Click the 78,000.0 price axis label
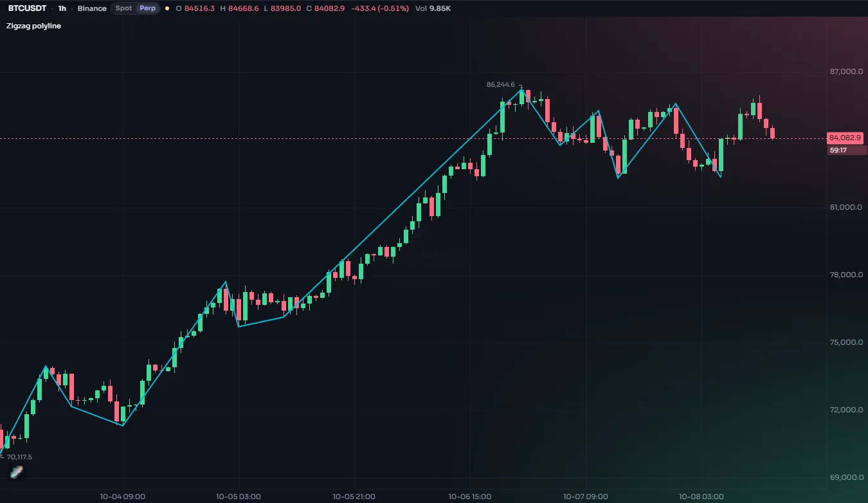The height and width of the screenshot is (503, 868). pyautogui.click(x=845, y=275)
